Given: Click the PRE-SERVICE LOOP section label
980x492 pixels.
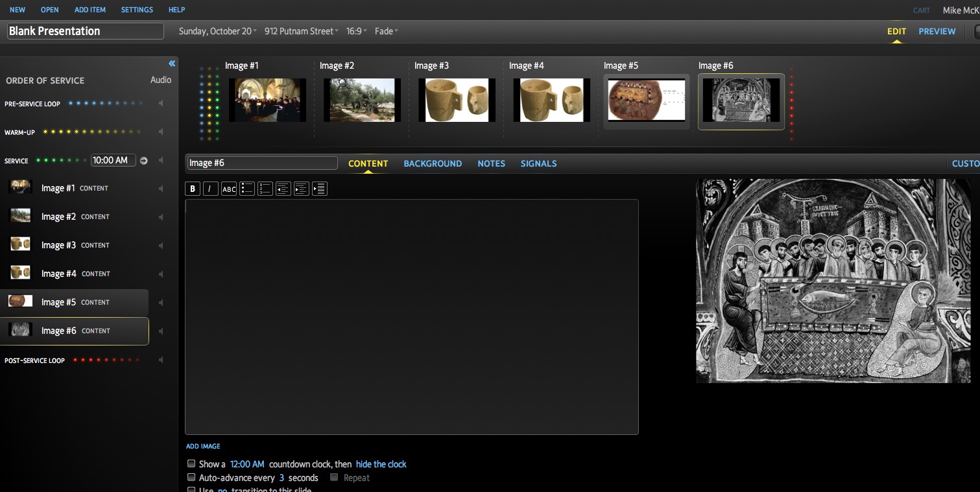Looking at the screenshot, I should pos(32,104).
